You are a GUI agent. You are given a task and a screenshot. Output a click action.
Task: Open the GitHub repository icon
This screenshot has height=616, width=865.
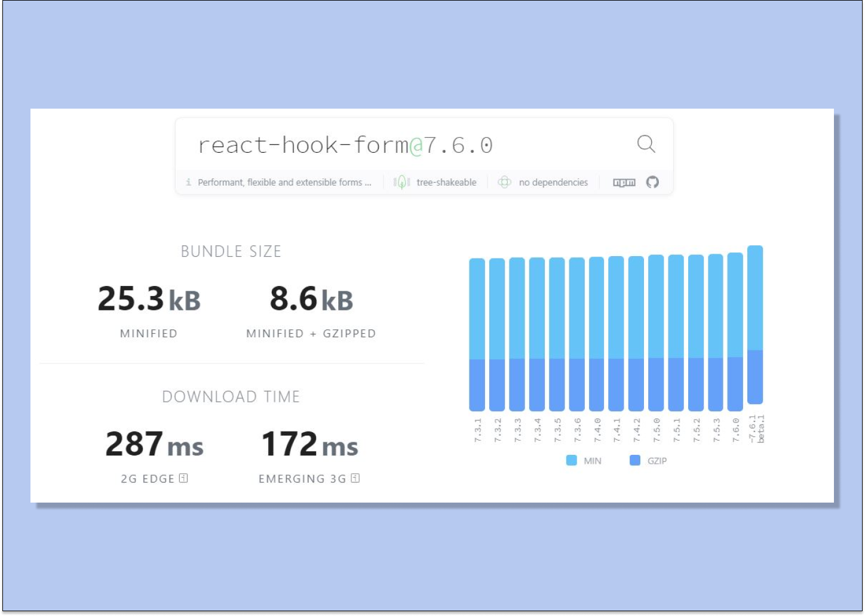point(652,182)
